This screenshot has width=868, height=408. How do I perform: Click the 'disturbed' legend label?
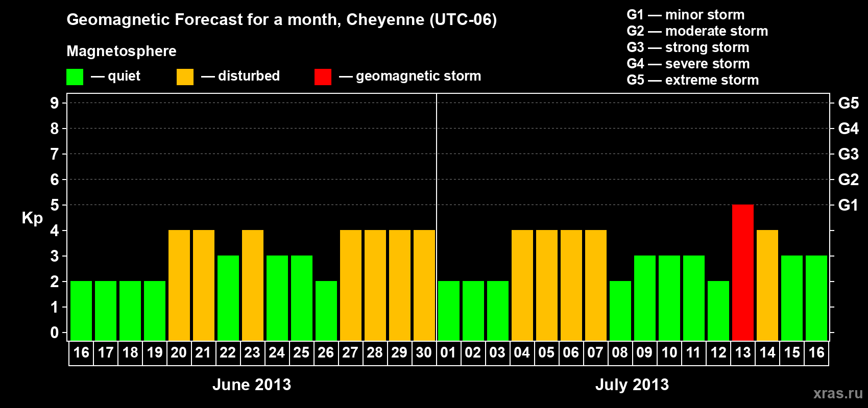tap(249, 76)
